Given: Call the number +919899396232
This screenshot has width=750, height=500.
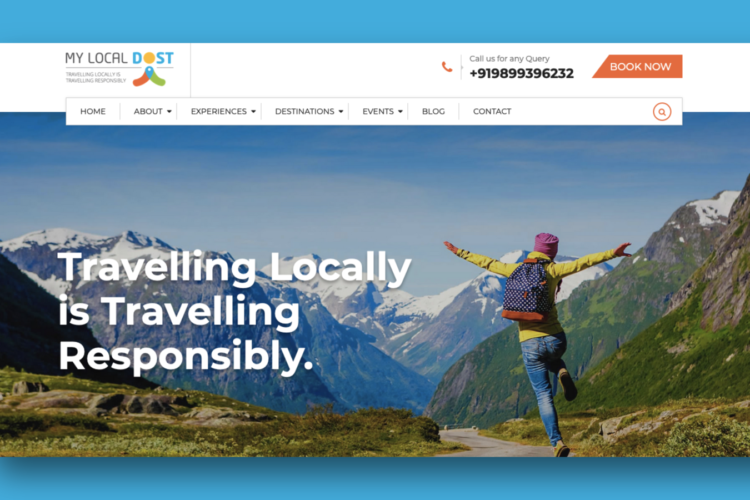Looking at the screenshot, I should pyautogui.click(x=521, y=73).
